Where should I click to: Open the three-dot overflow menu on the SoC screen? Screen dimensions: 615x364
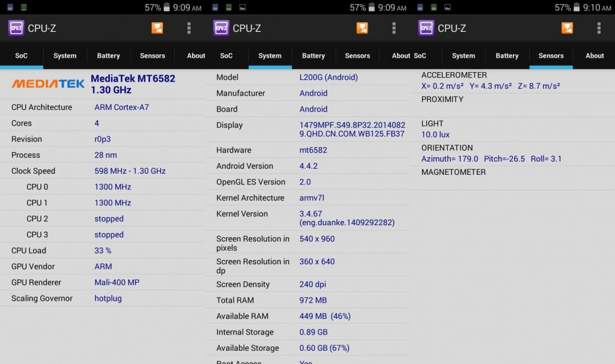[189, 28]
